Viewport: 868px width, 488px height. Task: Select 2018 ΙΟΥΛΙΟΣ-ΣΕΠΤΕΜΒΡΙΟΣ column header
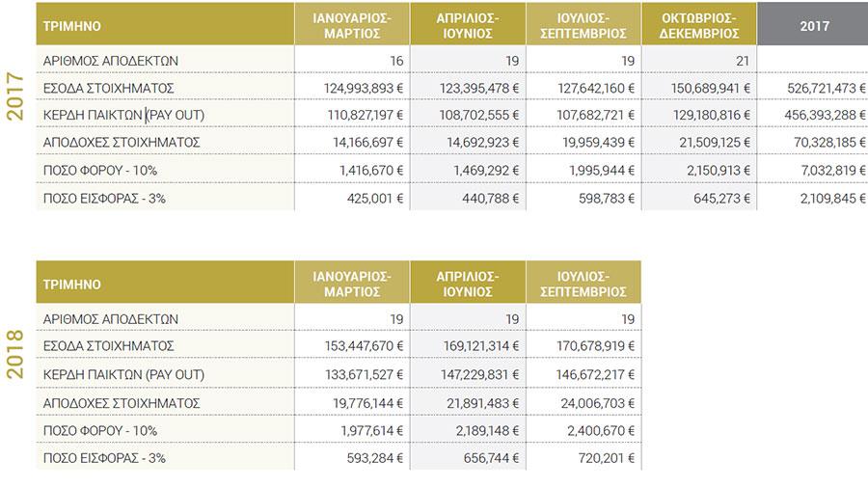583,284
